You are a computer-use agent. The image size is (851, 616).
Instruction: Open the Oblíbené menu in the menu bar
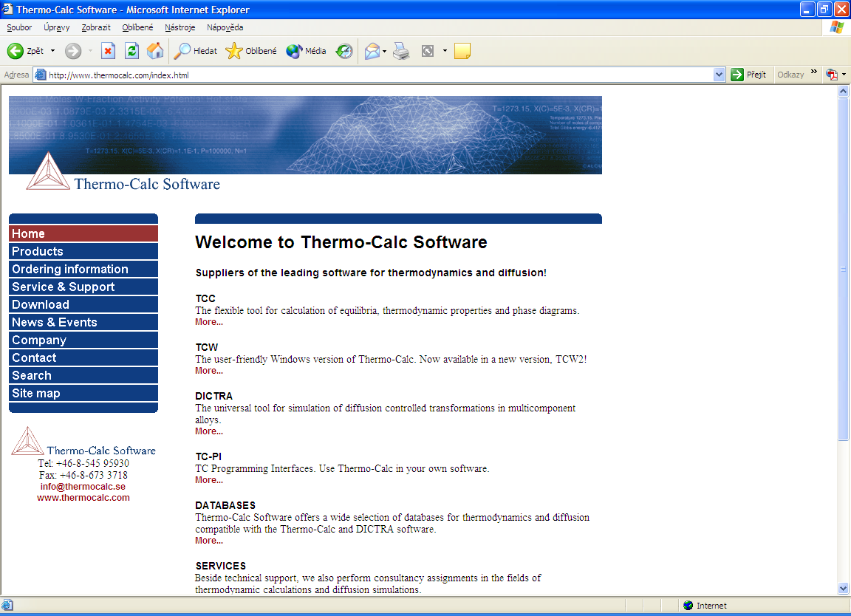click(137, 27)
